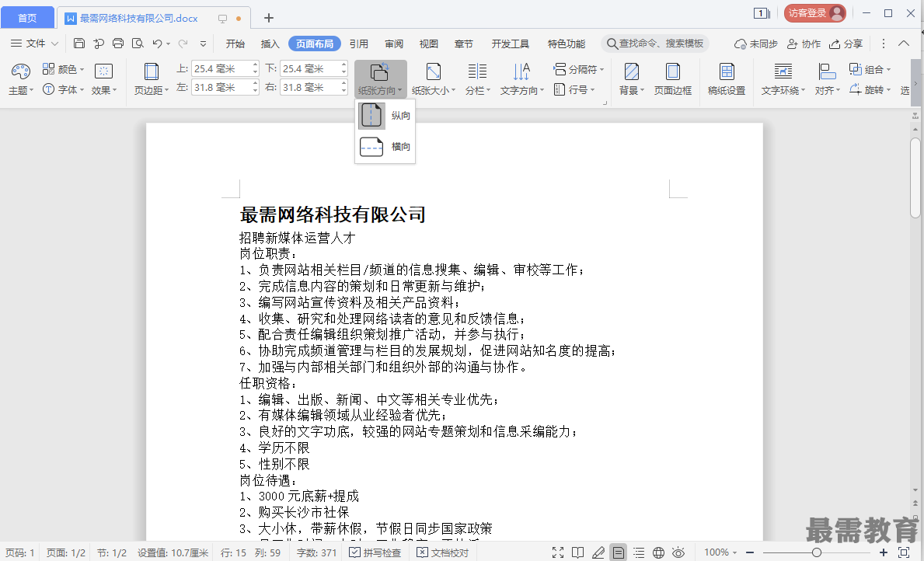Screen dimensions: 924x561
Task: Open the 主题 theme palette icon
Action: coord(21,71)
